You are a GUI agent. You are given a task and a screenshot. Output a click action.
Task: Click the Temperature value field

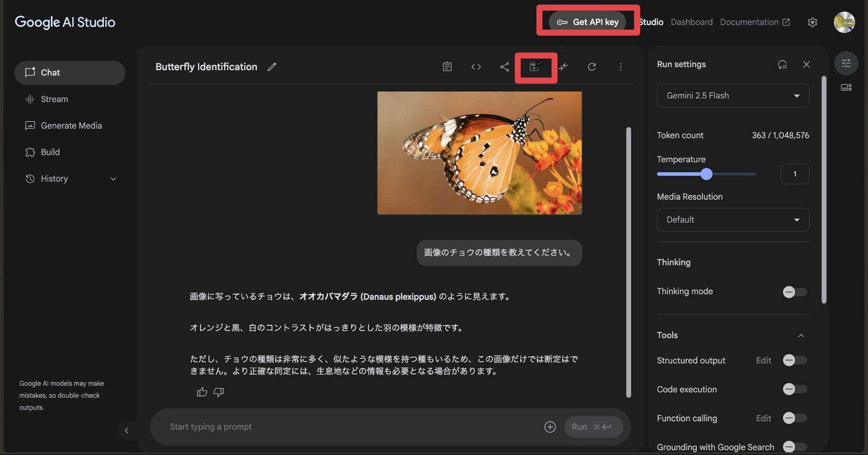click(795, 174)
